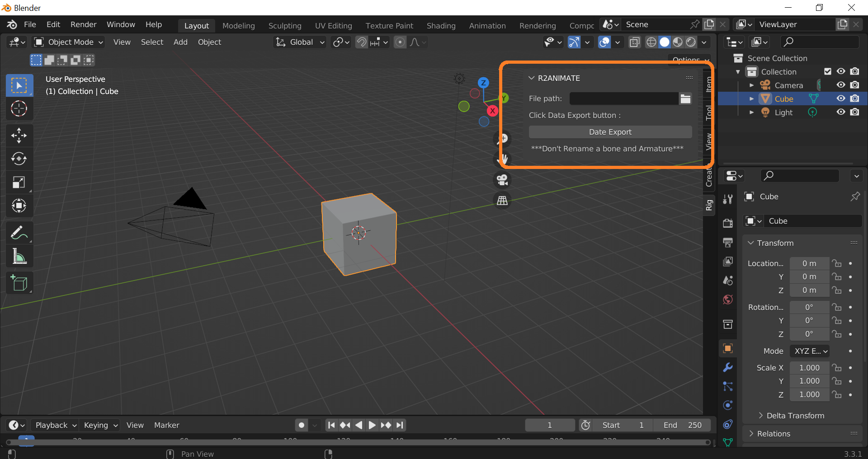Open the Edit menu
Image resolution: width=868 pixels, height=459 pixels.
pyautogui.click(x=53, y=24)
